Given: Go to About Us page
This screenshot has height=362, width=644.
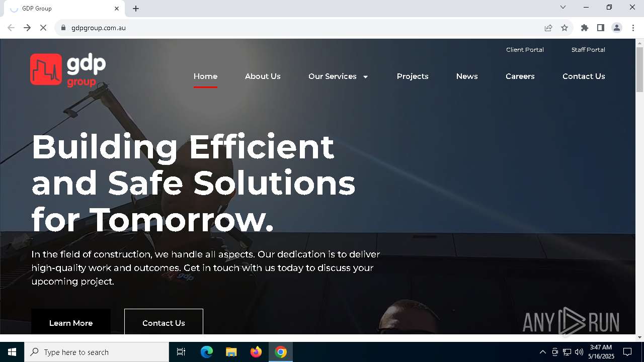Looking at the screenshot, I should pyautogui.click(x=263, y=76).
